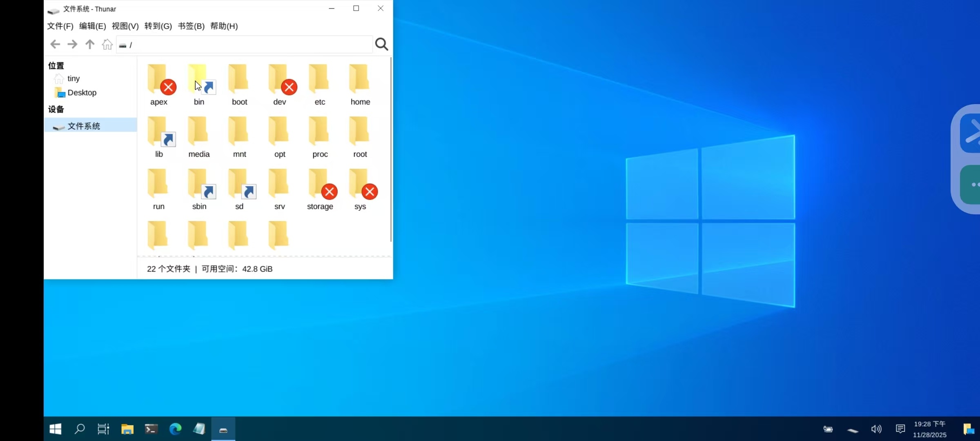Select Desktop in the sidebar
This screenshot has width=980, height=441.
click(82, 93)
